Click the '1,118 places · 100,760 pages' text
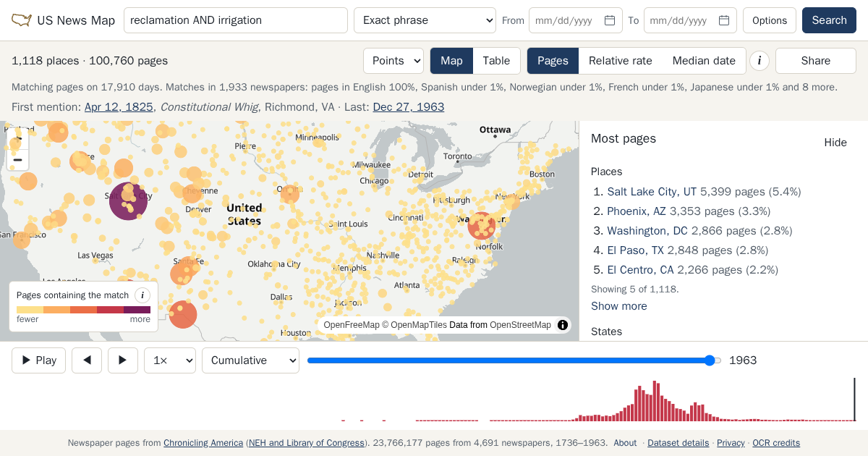 (x=90, y=61)
